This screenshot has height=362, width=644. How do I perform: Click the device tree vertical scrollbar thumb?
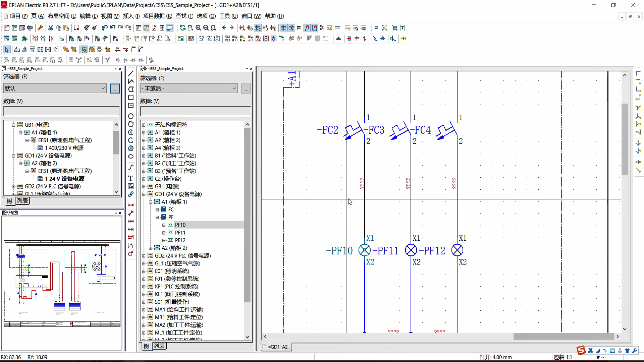pos(247,215)
